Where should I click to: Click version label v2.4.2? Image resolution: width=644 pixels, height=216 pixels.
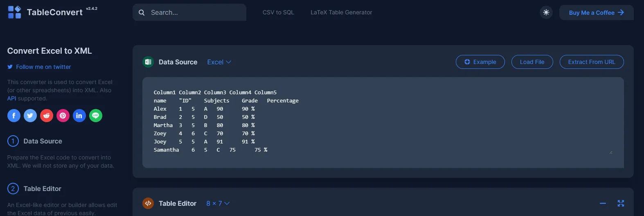click(x=92, y=9)
